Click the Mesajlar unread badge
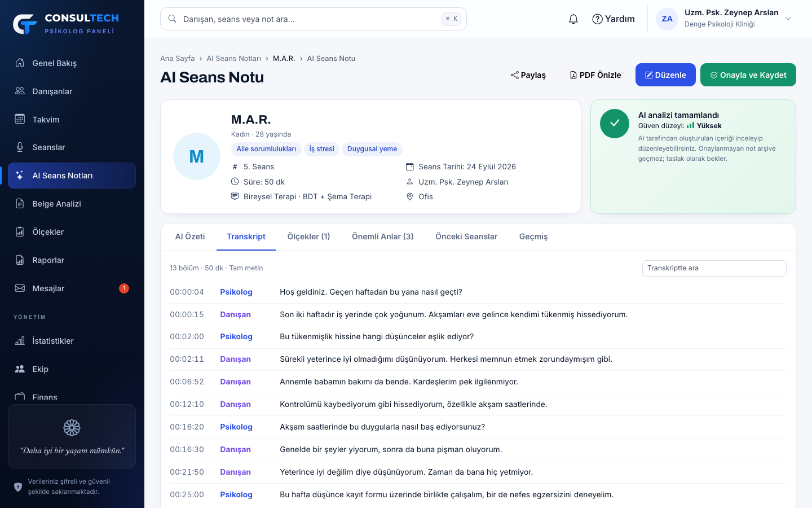This screenshot has height=508, width=812. pyautogui.click(x=124, y=288)
